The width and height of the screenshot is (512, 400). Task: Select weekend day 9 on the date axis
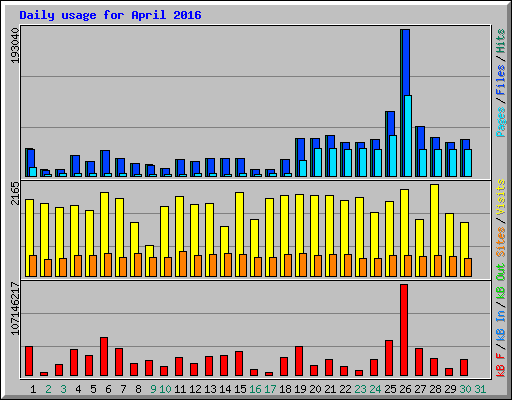tap(153, 389)
